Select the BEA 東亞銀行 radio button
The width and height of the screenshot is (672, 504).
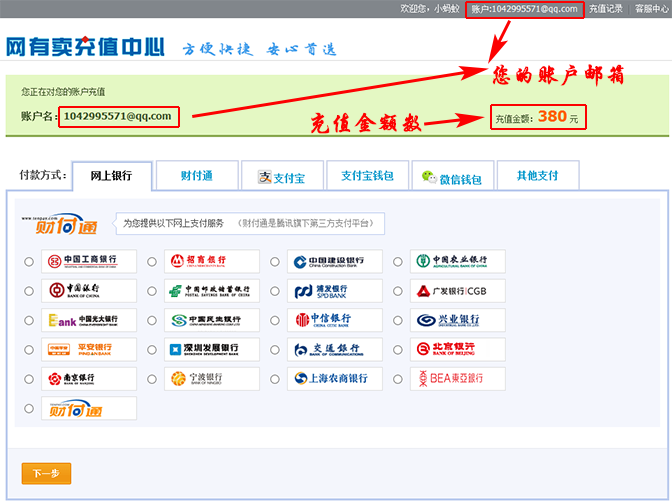pyautogui.click(x=398, y=379)
